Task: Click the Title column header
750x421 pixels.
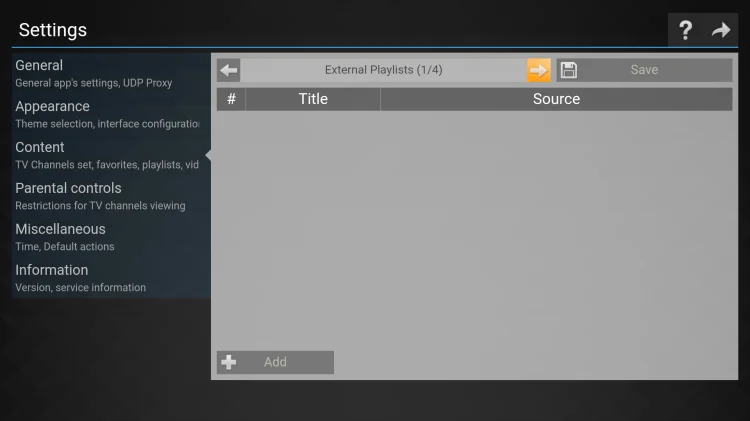Action: point(313,99)
